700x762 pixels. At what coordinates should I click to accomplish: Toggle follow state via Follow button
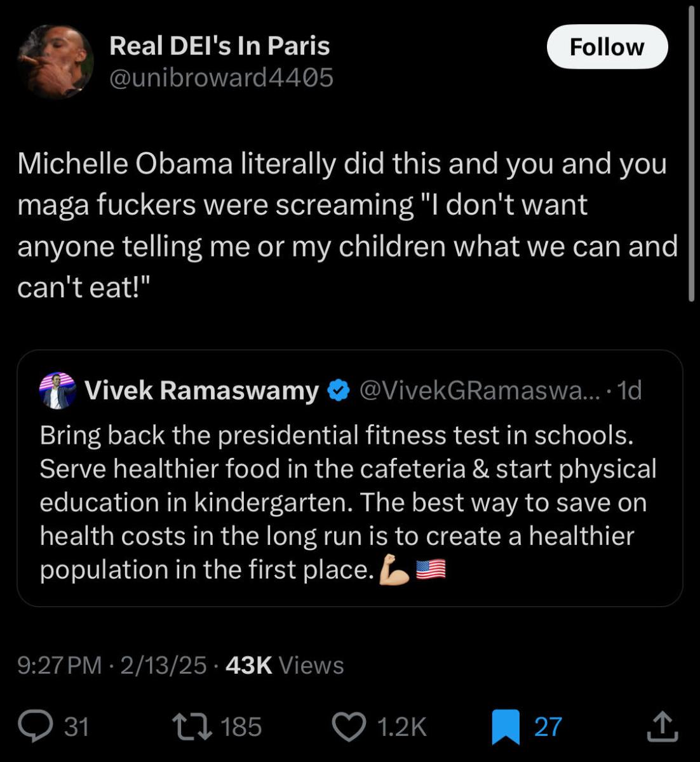(607, 46)
